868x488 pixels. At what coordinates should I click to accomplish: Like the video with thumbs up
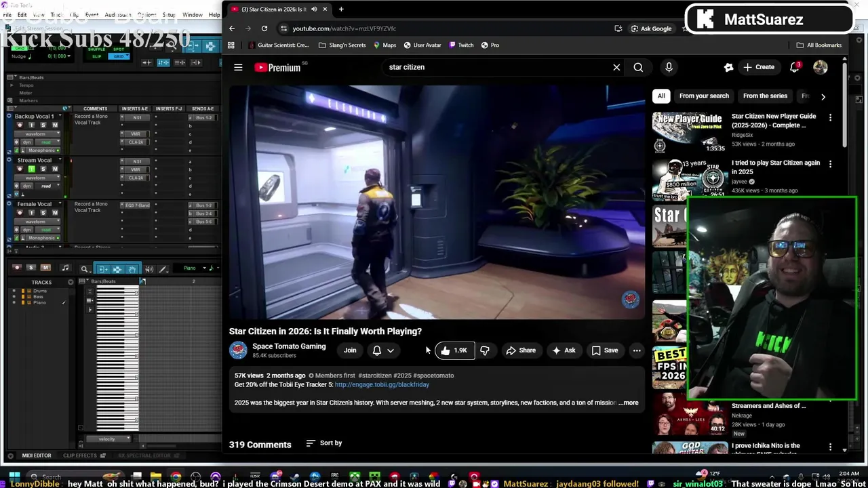(x=454, y=350)
